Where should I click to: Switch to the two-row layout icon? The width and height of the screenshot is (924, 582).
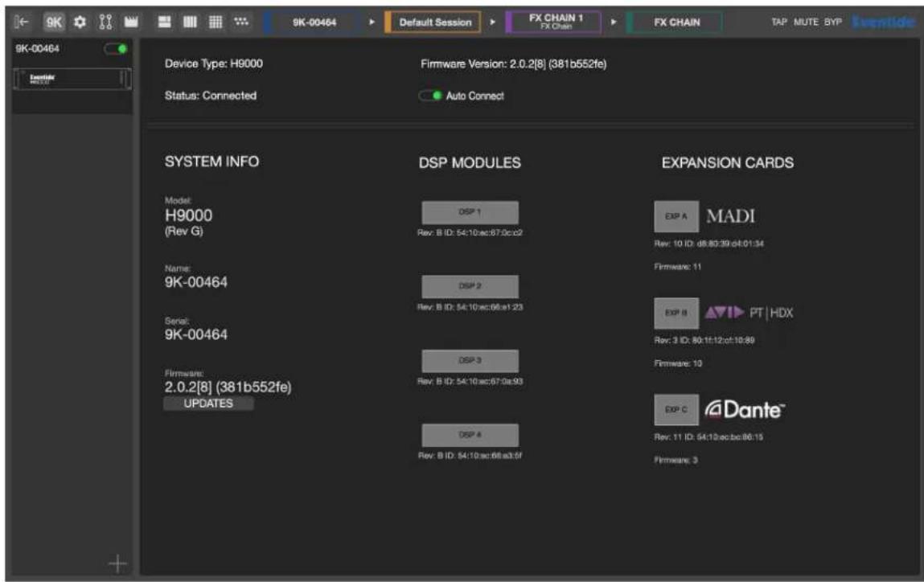coord(164,23)
